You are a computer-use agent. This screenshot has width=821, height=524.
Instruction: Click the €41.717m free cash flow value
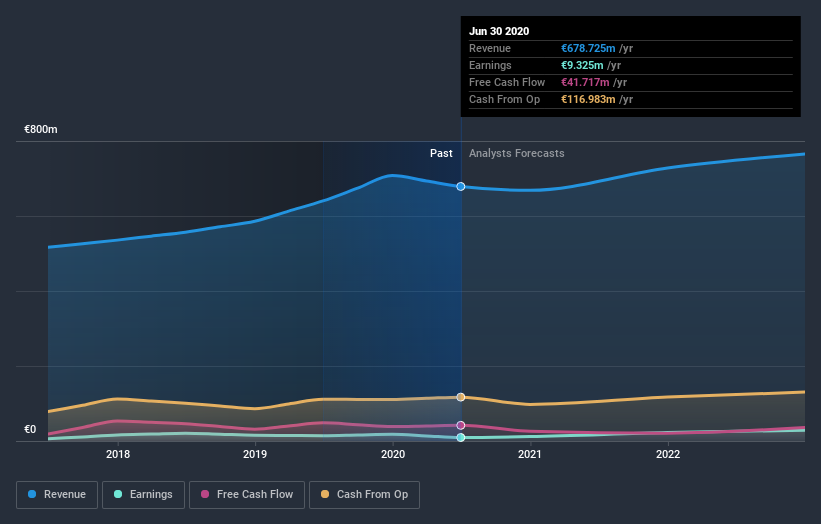(x=585, y=82)
